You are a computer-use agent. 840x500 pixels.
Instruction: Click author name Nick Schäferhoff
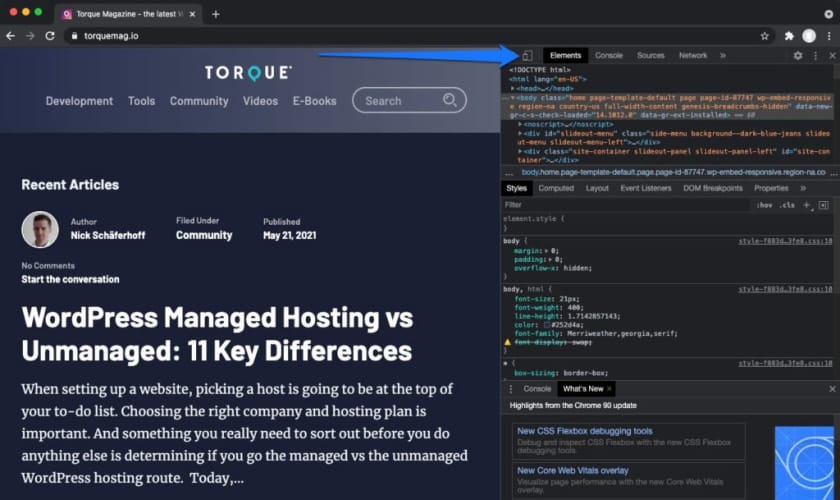(x=108, y=235)
